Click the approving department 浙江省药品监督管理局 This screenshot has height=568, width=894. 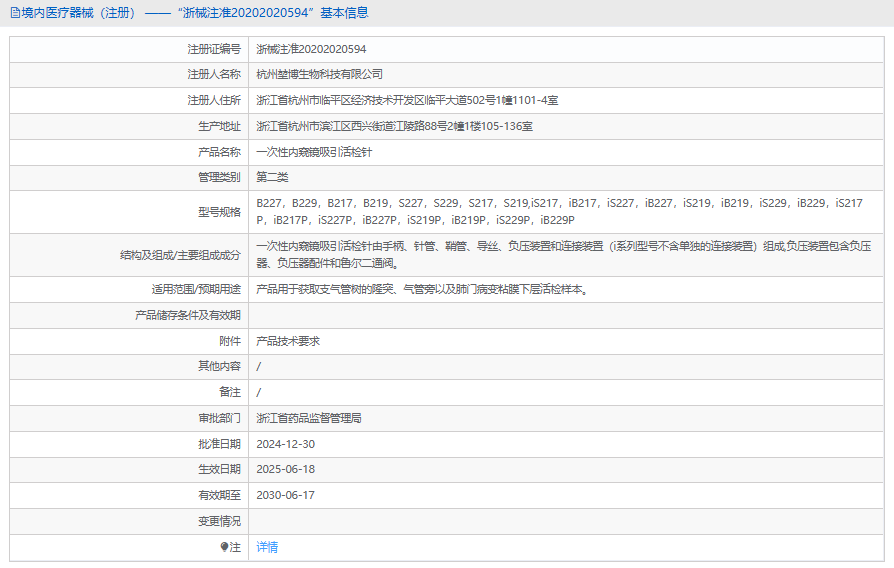pyautogui.click(x=308, y=418)
